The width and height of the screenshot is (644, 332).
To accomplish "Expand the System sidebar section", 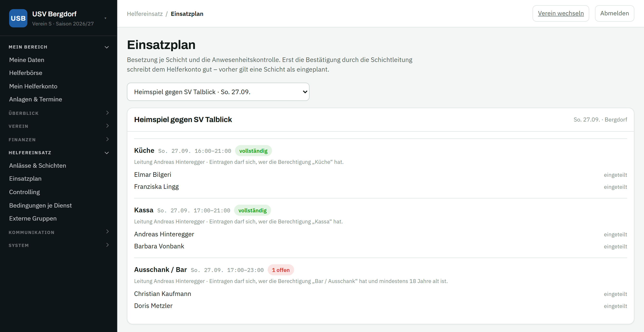I will point(107,245).
